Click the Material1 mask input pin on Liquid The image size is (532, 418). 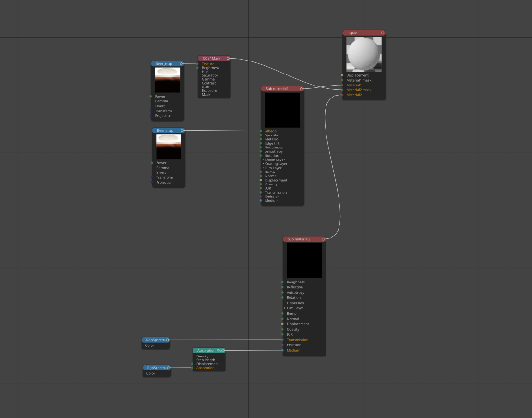342,80
